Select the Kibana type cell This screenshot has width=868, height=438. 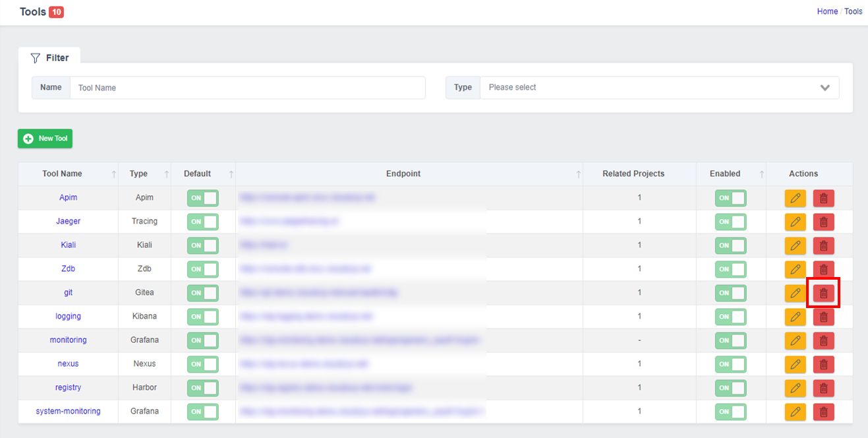144,317
